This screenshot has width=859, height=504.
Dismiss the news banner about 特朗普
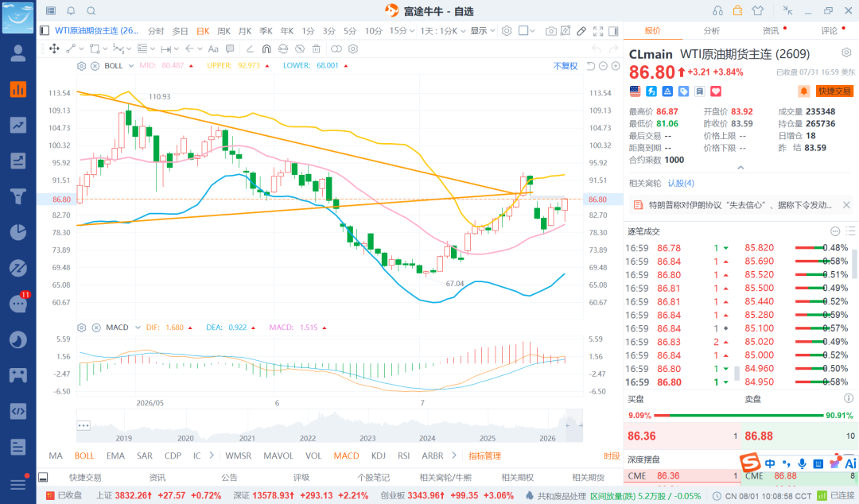coord(845,205)
